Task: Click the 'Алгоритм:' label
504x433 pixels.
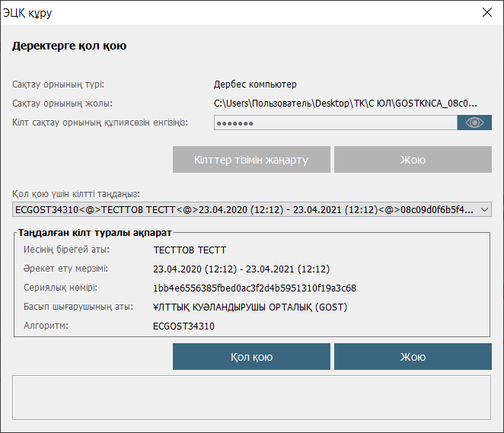Action: [46, 326]
